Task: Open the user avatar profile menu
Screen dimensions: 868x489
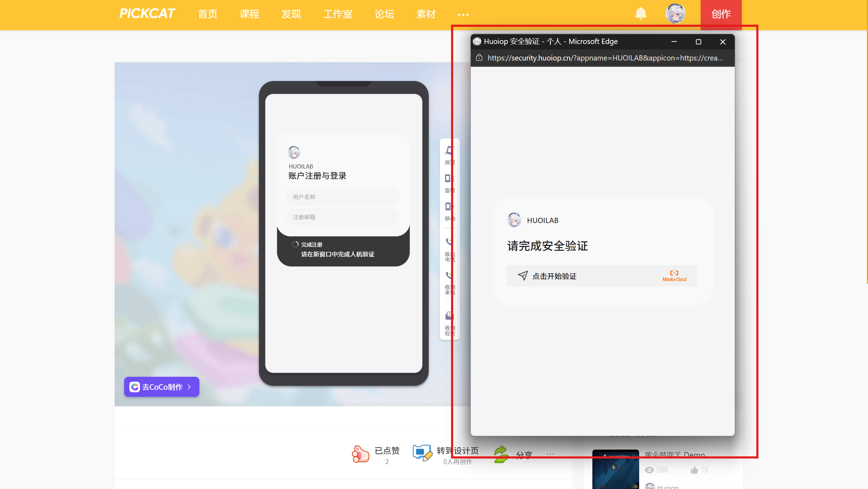Action: (x=675, y=14)
